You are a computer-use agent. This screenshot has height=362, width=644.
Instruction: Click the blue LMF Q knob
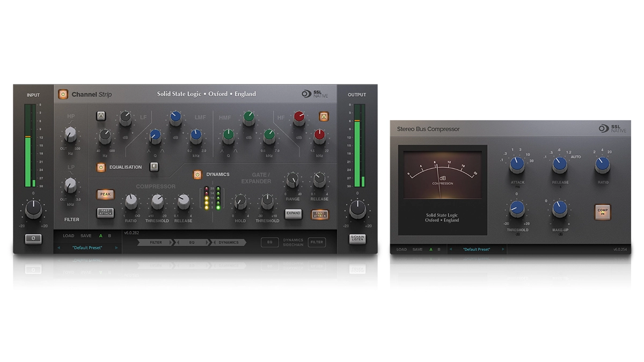pos(156,136)
